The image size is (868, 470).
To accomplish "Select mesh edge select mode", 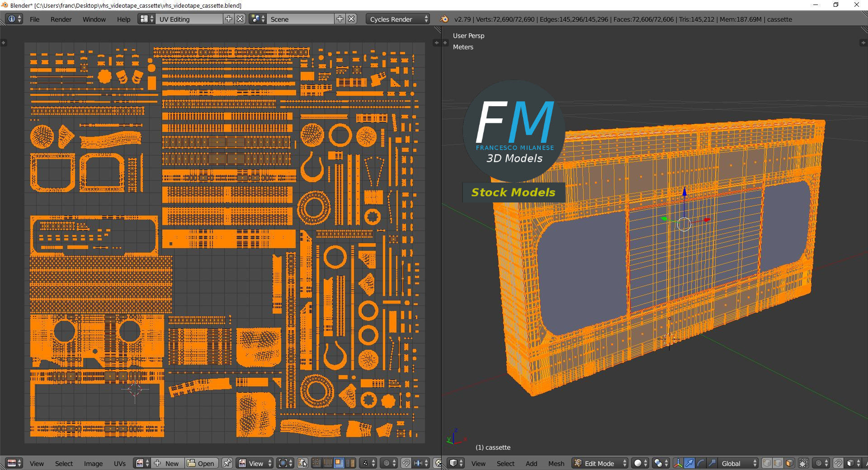I will pyautogui.click(x=778, y=463).
